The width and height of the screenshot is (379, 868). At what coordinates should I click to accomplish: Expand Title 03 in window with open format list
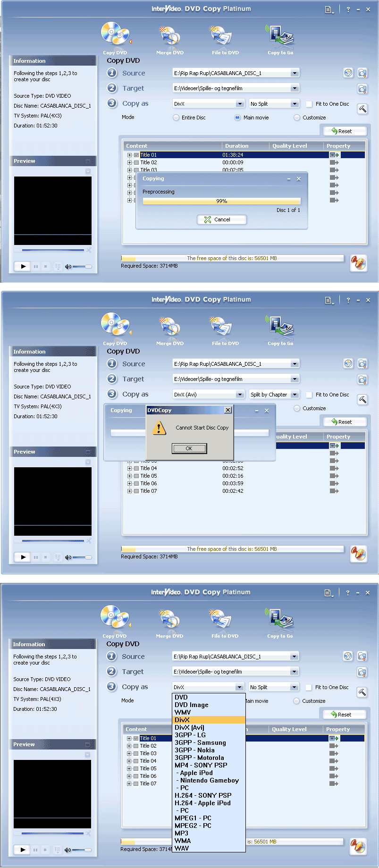pyautogui.click(x=129, y=753)
